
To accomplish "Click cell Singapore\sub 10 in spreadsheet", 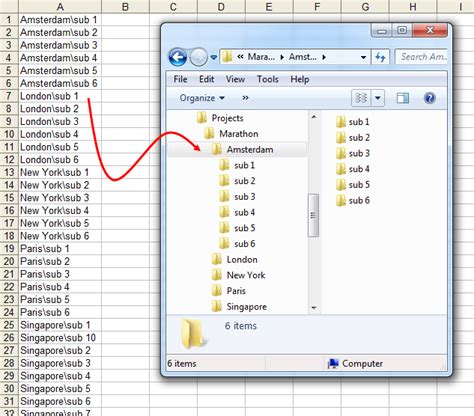I will click(x=60, y=338).
